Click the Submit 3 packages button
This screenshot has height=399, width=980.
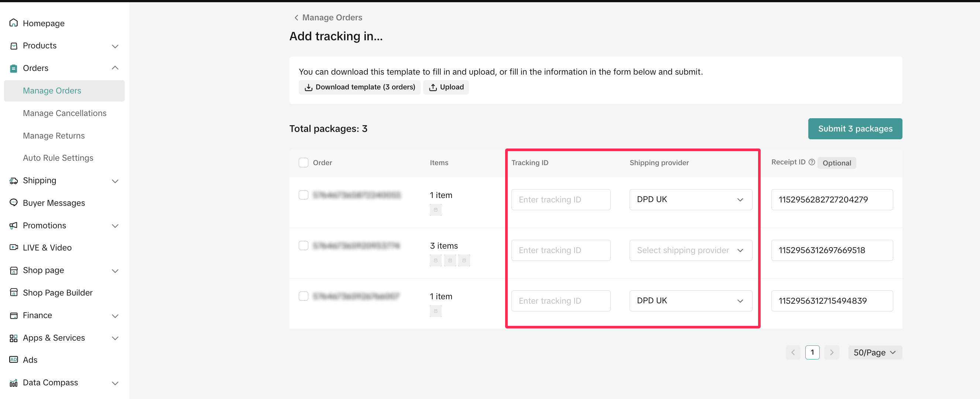pos(854,129)
